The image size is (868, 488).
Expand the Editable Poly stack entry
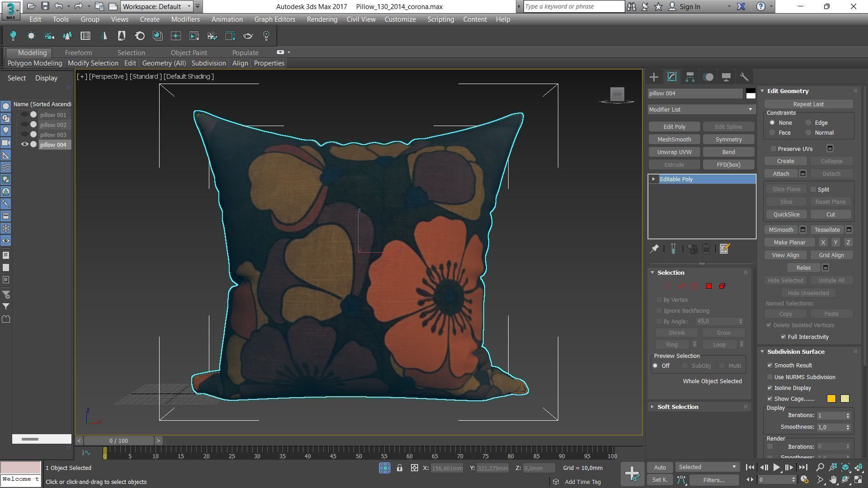(653, 179)
